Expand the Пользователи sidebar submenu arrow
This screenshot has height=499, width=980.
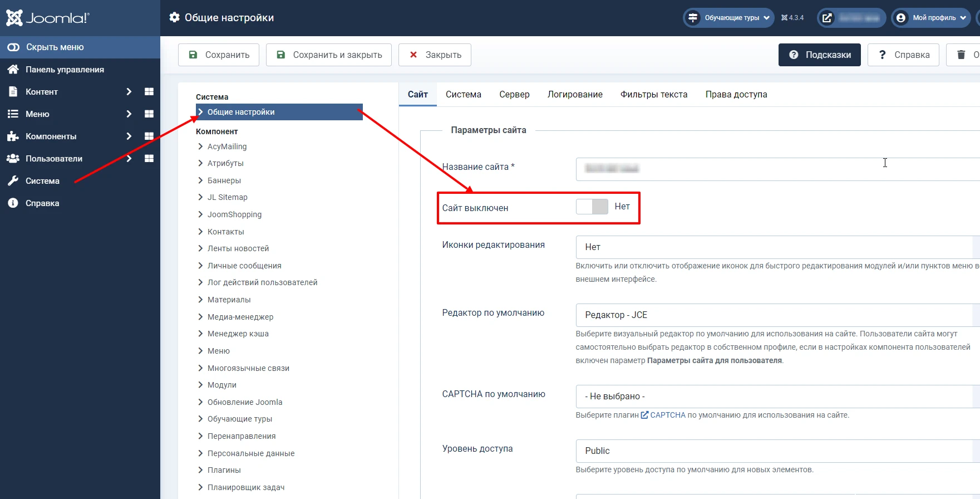click(129, 158)
